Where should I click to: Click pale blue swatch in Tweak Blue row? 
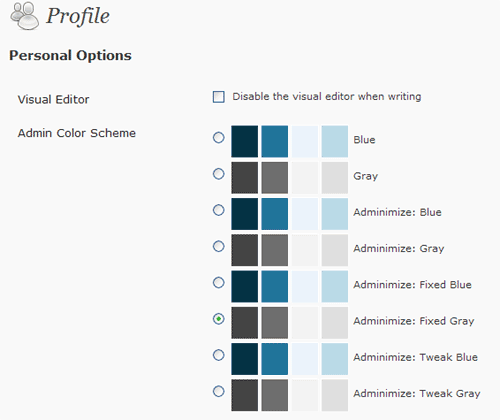click(x=305, y=359)
